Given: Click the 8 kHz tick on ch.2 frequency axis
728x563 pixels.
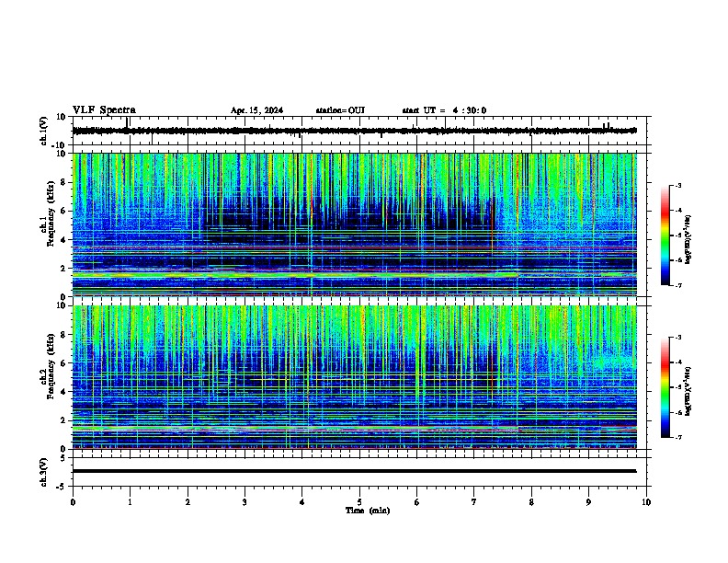Looking at the screenshot, I should point(63,334).
